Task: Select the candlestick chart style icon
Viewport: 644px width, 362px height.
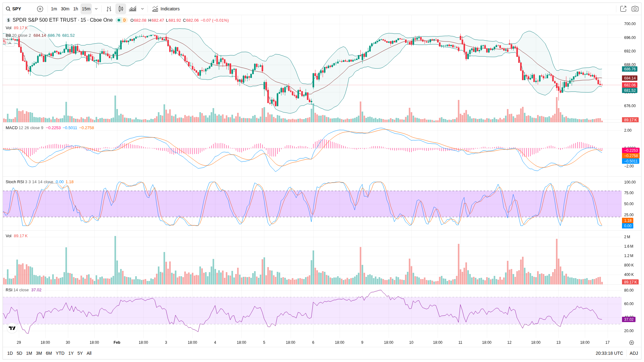Action: pyautogui.click(x=121, y=9)
